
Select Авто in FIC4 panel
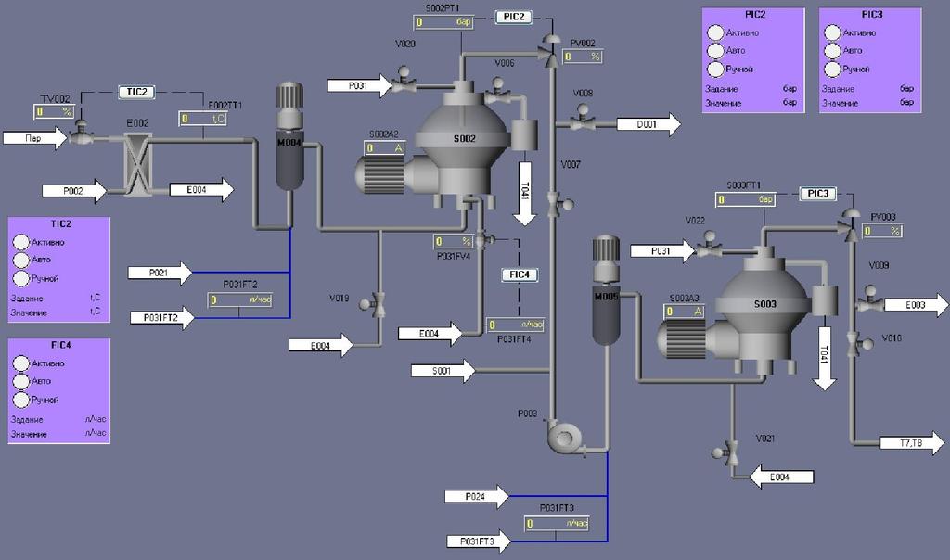point(21,381)
